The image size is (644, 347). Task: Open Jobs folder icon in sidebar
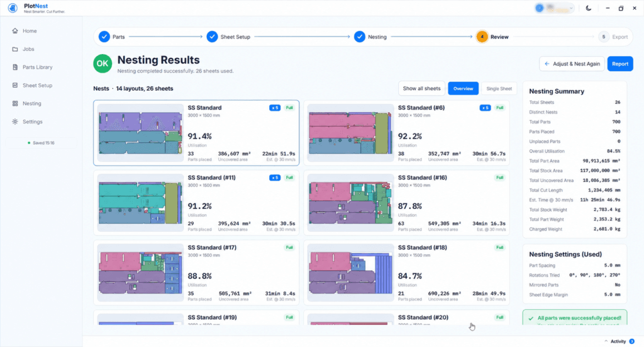coord(15,49)
